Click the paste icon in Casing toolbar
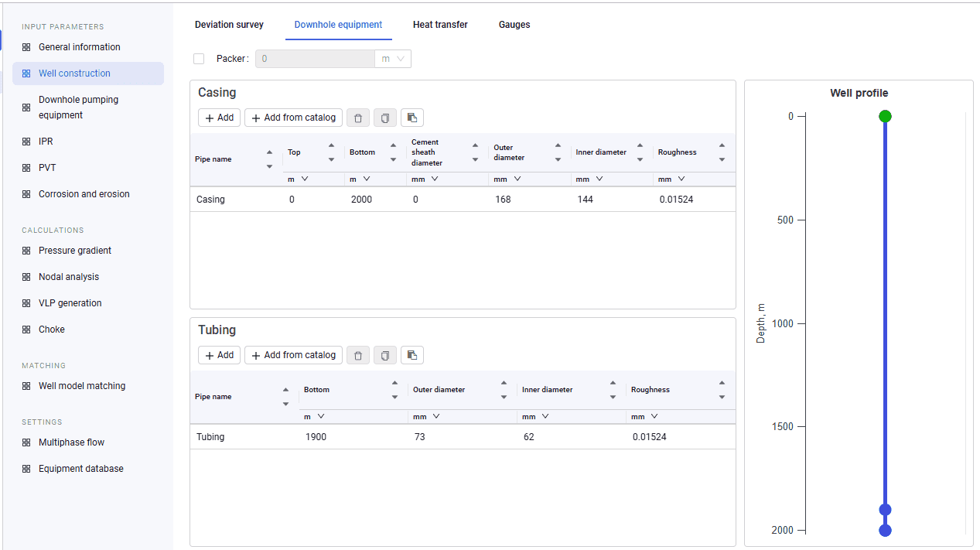Screen dimensions: 980x550 pos(412,118)
